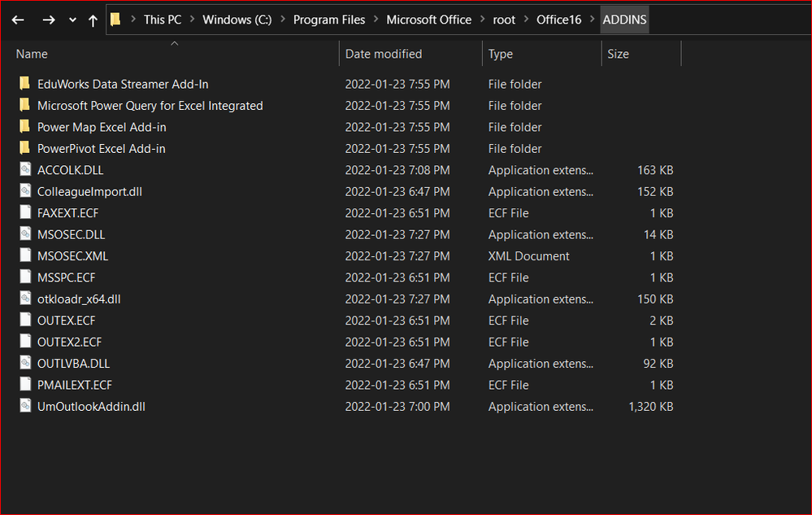Expand chevron after This PC
The height and width of the screenshot is (515, 812).
coord(192,20)
